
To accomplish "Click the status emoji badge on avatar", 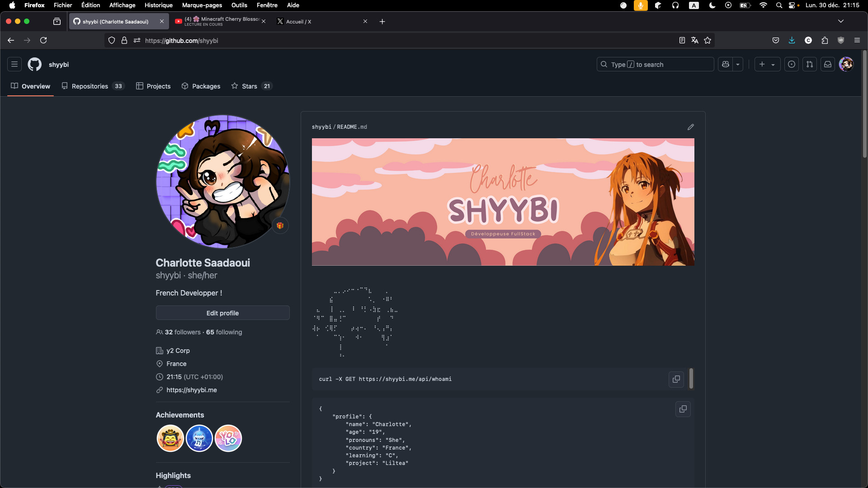I will tap(280, 225).
